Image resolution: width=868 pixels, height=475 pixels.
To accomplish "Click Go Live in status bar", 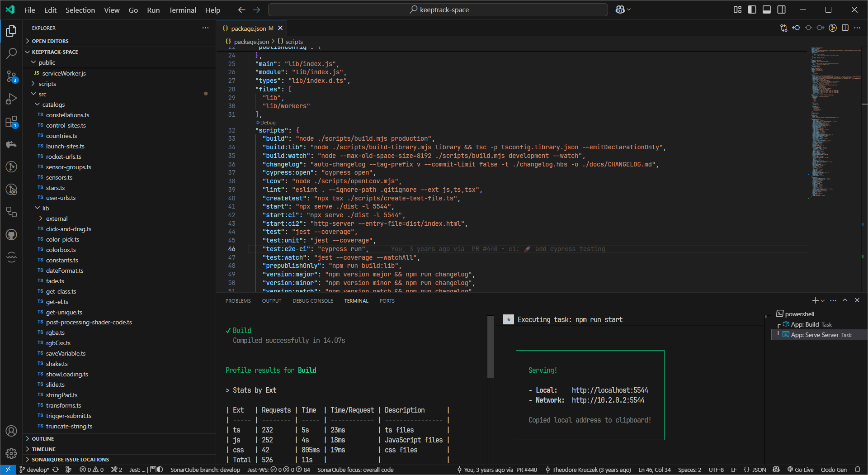I will pyautogui.click(x=800, y=470).
